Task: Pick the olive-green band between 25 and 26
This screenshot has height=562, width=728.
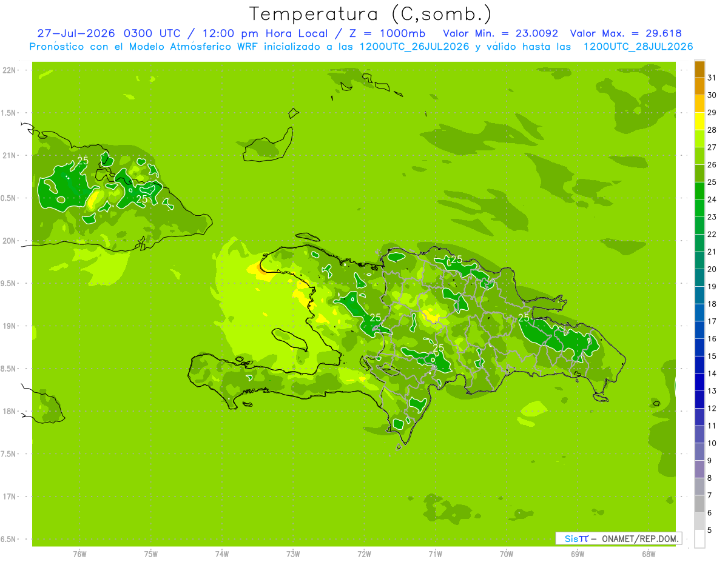Action: [699, 173]
